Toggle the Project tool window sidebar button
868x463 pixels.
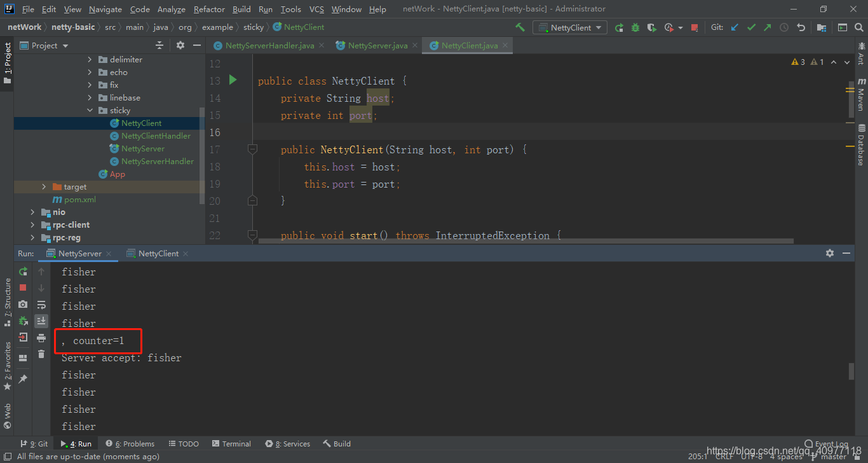[7, 63]
